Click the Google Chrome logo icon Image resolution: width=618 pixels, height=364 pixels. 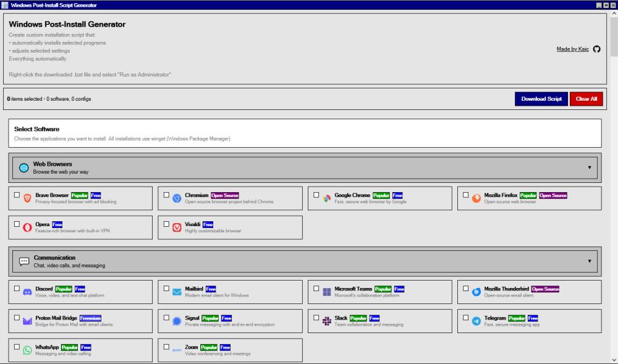coord(327,198)
